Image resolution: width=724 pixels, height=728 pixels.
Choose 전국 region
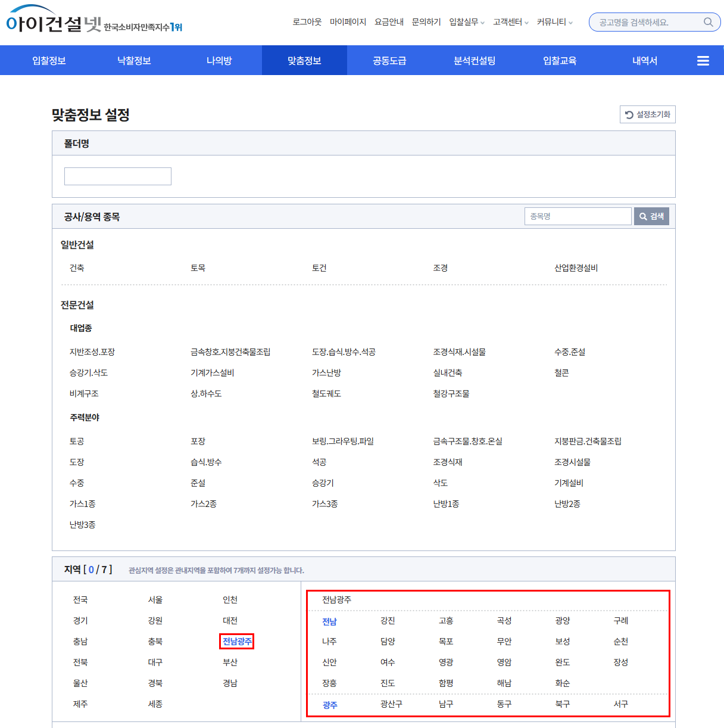80,600
